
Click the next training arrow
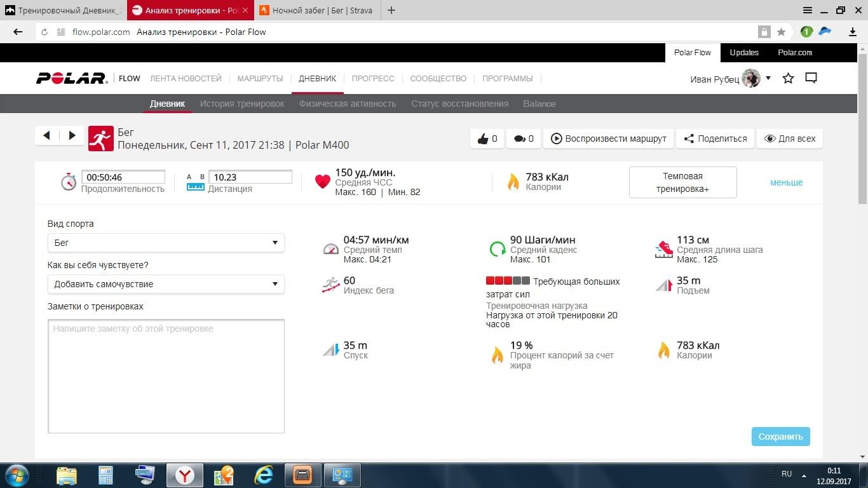point(72,135)
